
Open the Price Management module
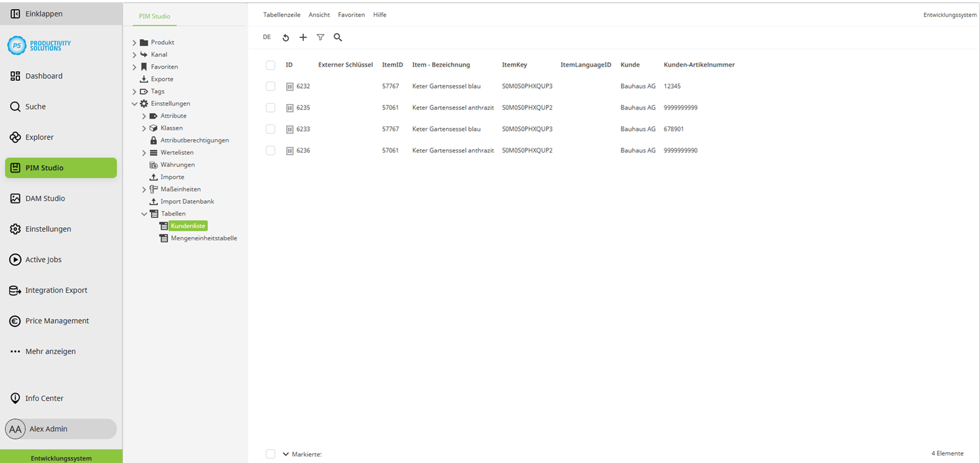pyautogui.click(x=56, y=321)
